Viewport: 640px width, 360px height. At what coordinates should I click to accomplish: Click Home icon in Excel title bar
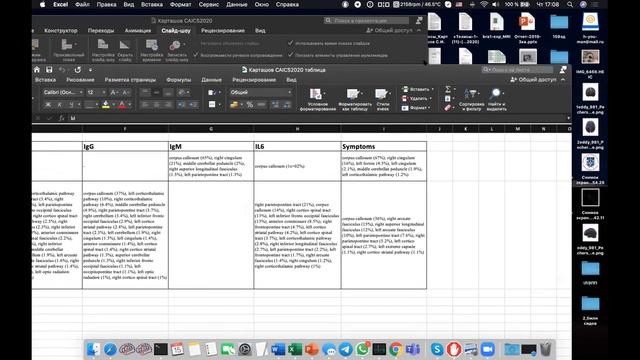[x=37, y=70]
